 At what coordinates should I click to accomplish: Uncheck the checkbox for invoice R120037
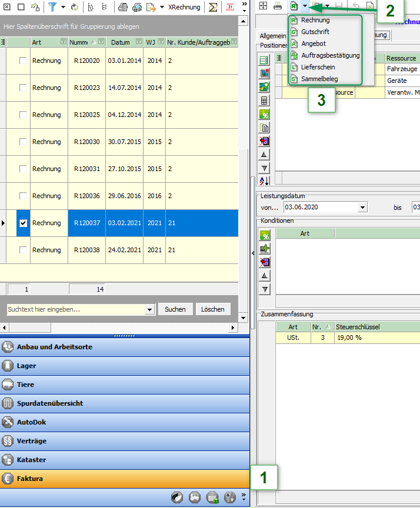coord(23,223)
